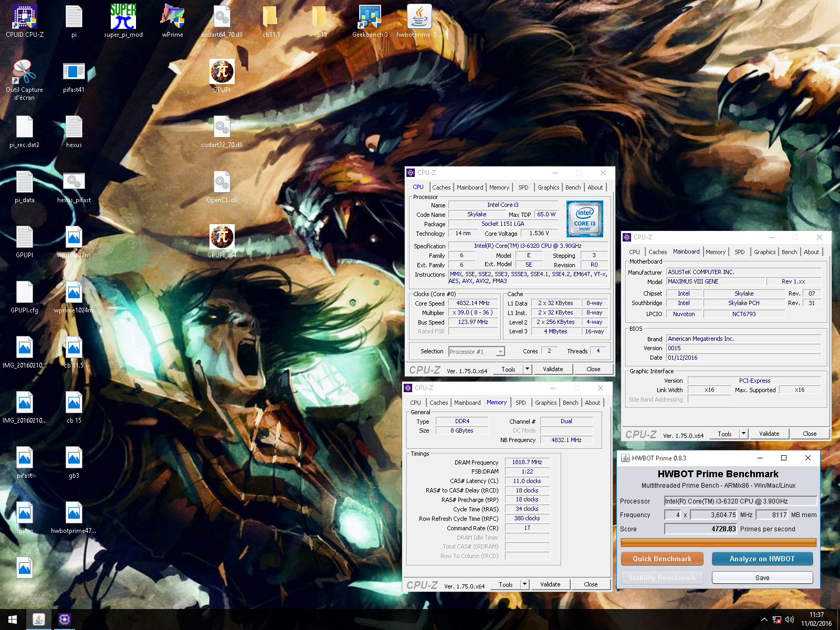Select About tab in Mainboard window
Screen dimensions: 840x630
point(812,252)
